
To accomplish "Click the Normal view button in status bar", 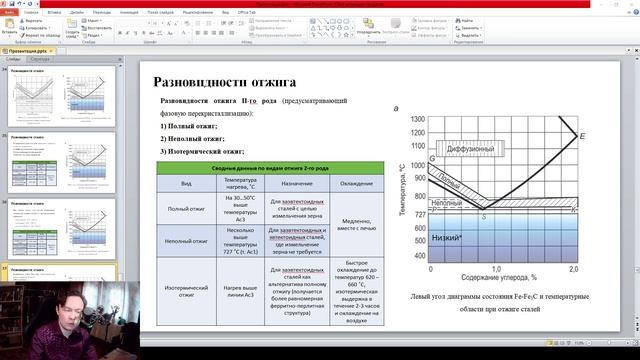I will point(549,343).
